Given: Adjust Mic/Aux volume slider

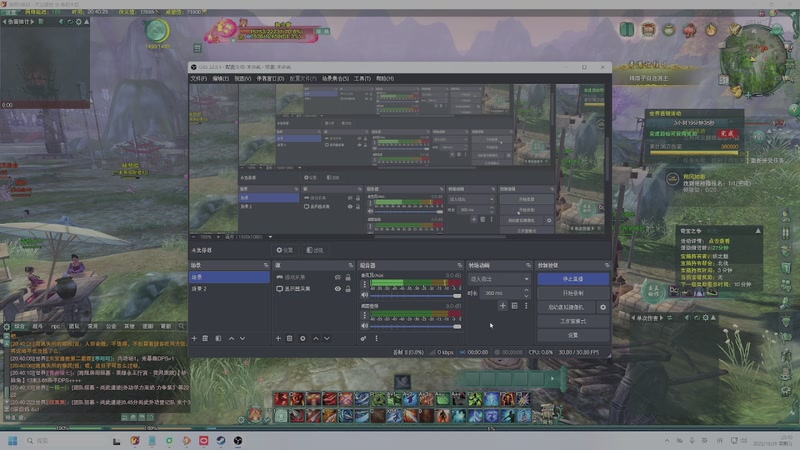Looking at the screenshot, I should click(x=416, y=295).
